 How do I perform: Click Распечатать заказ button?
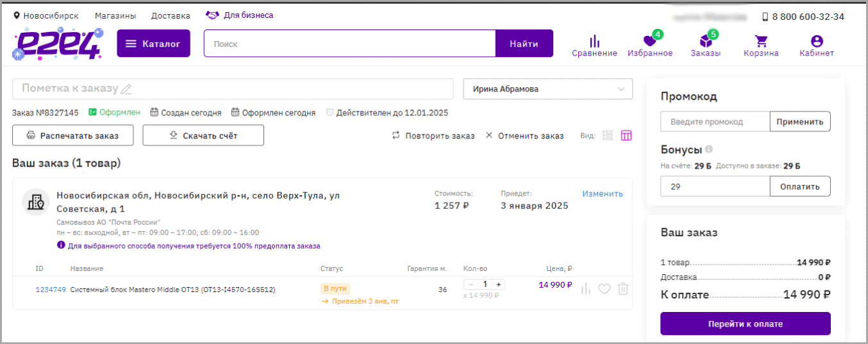[74, 136]
